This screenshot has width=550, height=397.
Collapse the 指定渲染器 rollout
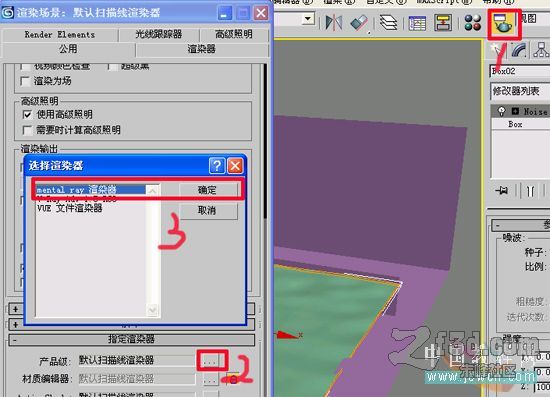tap(131, 339)
